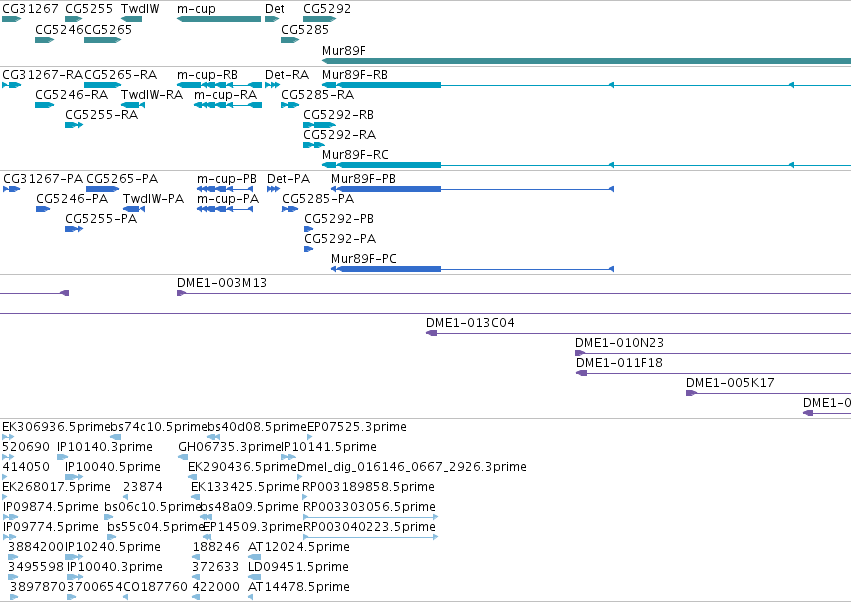Select the Mur89F-PB protein label

(364, 179)
